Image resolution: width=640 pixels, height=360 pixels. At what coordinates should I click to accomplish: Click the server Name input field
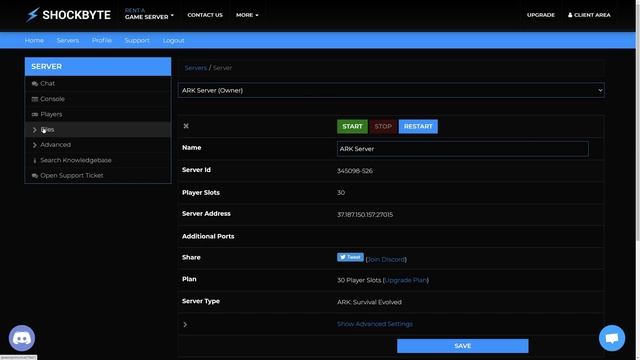pyautogui.click(x=462, y=149)
